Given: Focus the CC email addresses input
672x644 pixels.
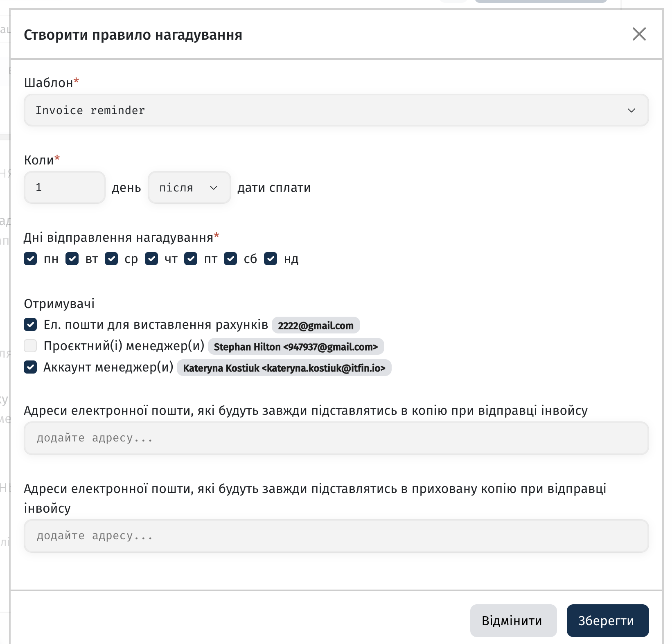Looking at the screenshot, I should [x=336, y=438].
